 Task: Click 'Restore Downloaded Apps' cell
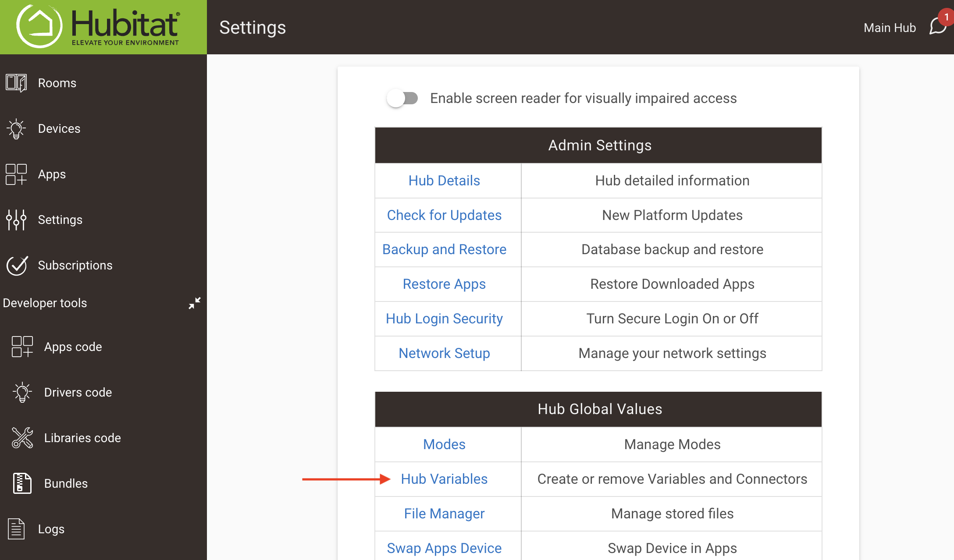point(672,284)
